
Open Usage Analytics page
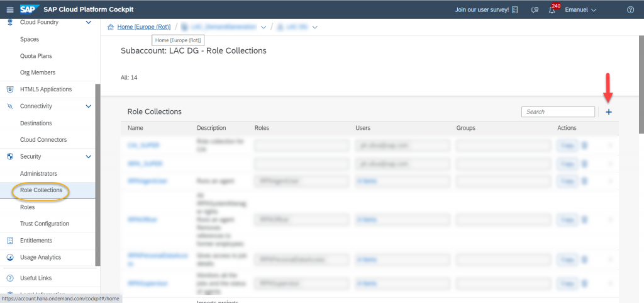pos(41,258)
